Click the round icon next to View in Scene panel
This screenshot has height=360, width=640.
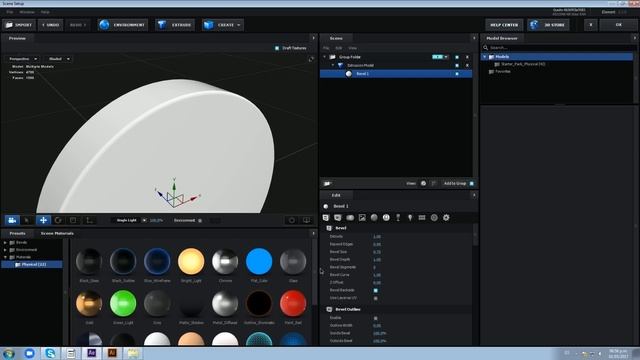(x=423, y=183)
